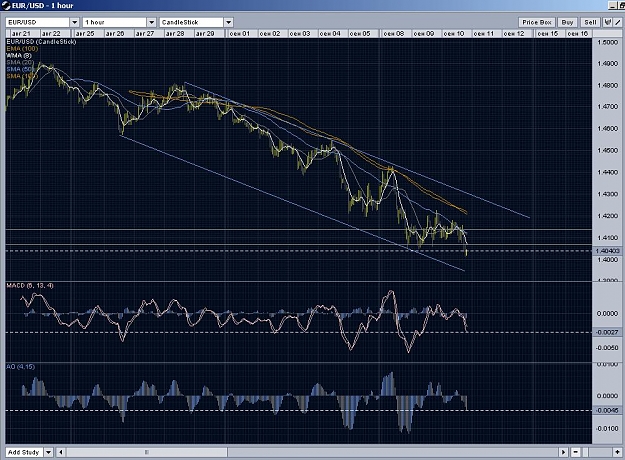Image resolution: width=625 pixels, height=460 pixels.
Task: Click the 'EMA (100)' legend label
Action: pos(22,48)
